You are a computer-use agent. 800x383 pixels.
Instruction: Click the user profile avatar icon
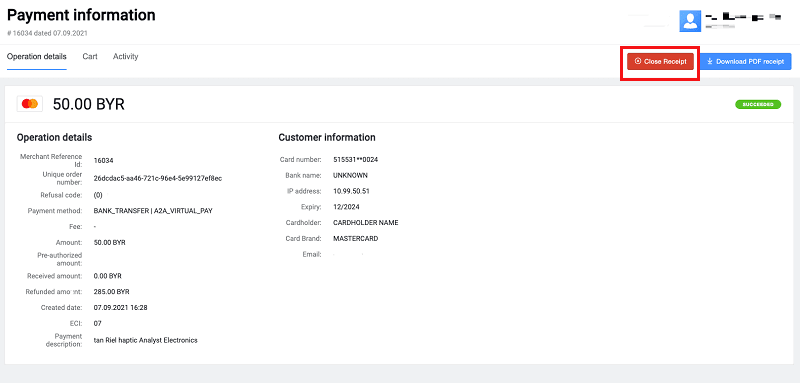point(690,21)
